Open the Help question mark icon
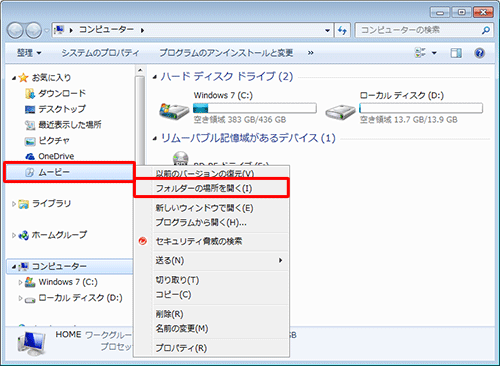This screenshot has height=366, width=500. (479, 53)
